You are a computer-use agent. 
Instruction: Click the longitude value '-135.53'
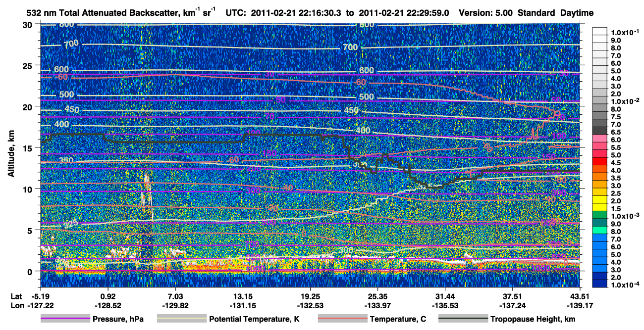[445, 305]
